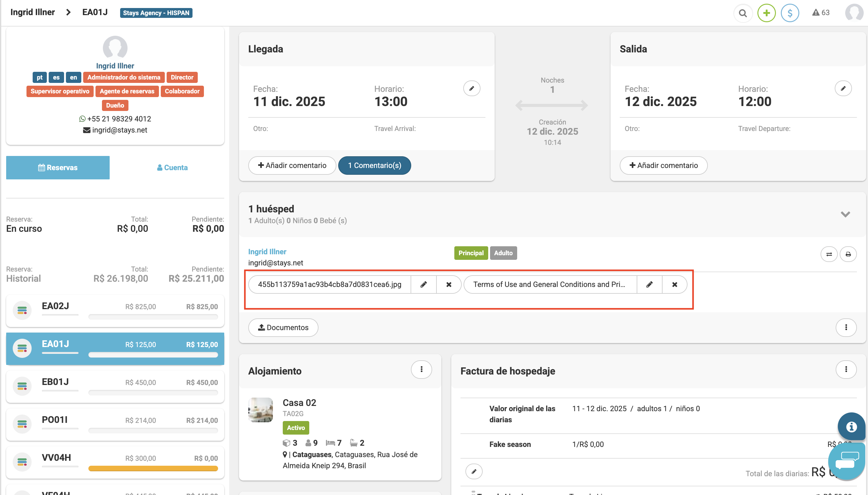Viewport: 868px width, 495px height.
Task: Open Alojamiento three-dot options menu
Action: (x=421, y=369)
